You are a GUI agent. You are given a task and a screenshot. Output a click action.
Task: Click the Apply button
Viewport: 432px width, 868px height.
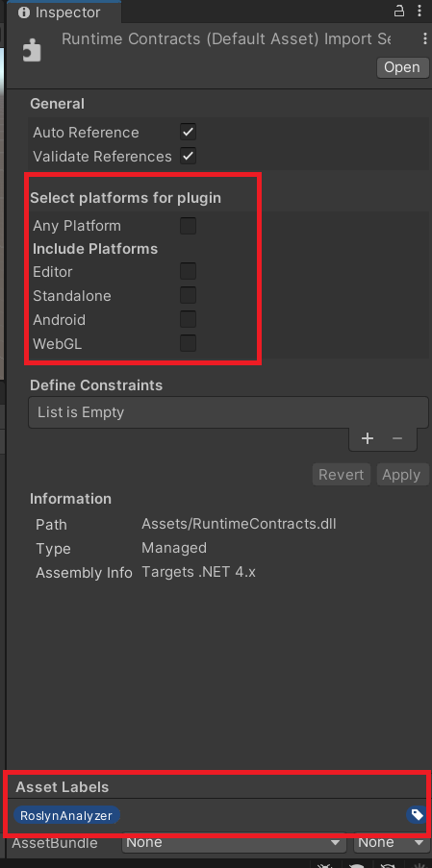[402, 475]
